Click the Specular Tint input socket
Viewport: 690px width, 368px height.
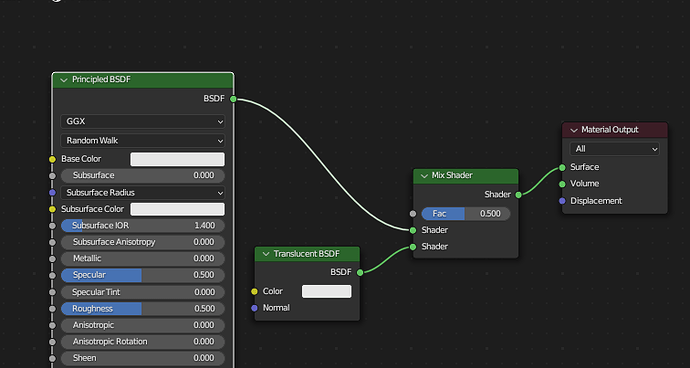click(x=52, y=292)
